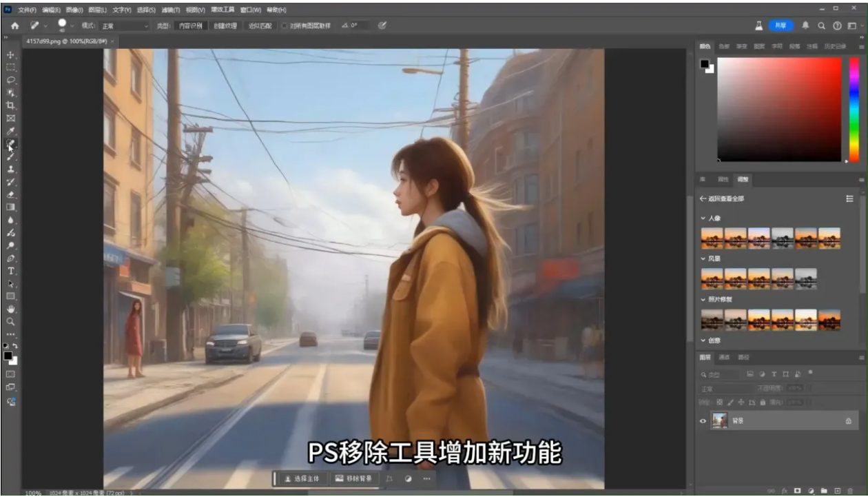Click the 近似匹配 type button
868x499 pixels.
[x=260, y=26]
